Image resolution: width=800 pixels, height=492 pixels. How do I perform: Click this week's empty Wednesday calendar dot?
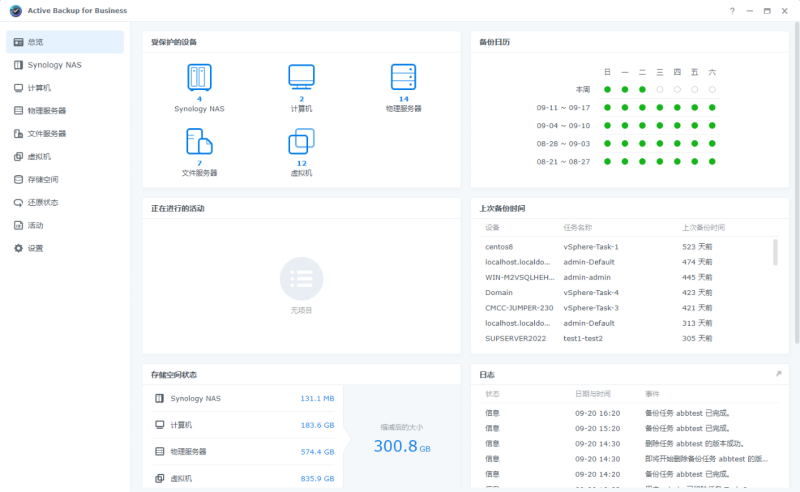[660, 89]
